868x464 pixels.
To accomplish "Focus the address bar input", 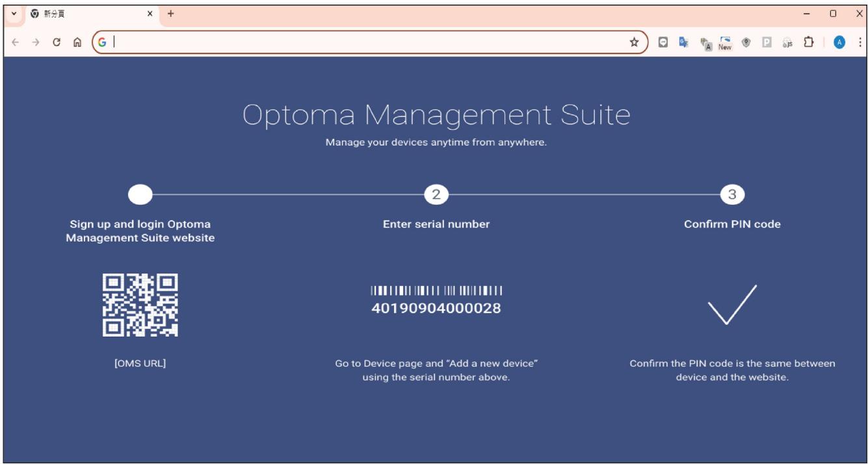I will pos(369,42).
